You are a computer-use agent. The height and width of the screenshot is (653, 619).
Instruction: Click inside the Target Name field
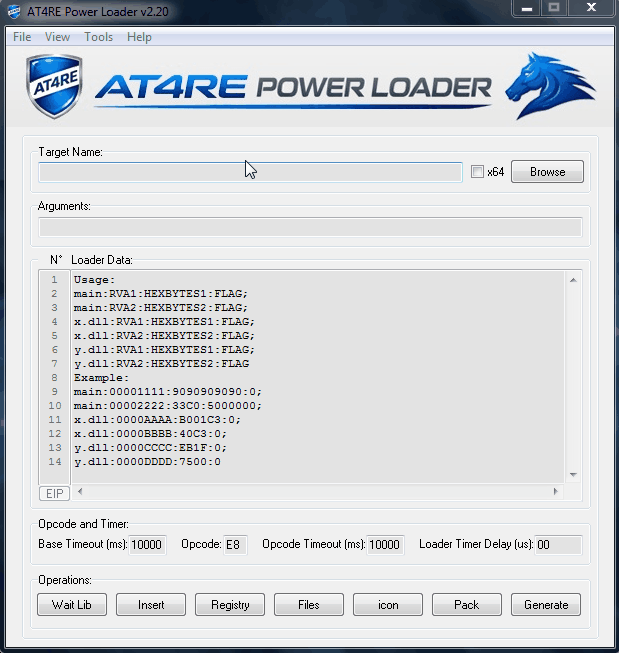click(x=250, y=172)
